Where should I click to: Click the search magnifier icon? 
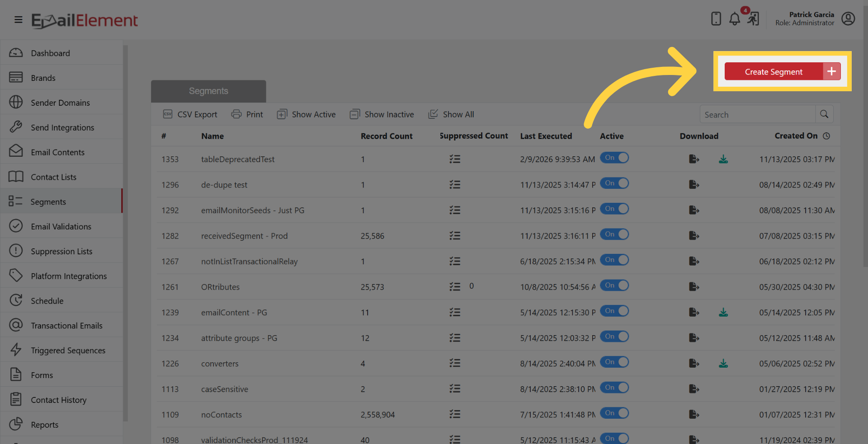(x=824, y=114)
